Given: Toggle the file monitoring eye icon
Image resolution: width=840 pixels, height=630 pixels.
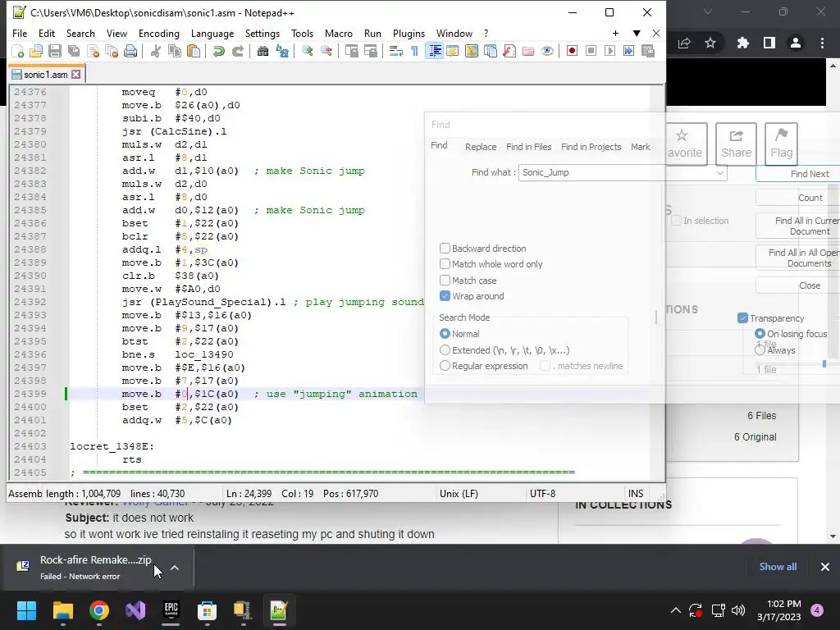Looking at the screenshot, I should [x=547, y=51].
